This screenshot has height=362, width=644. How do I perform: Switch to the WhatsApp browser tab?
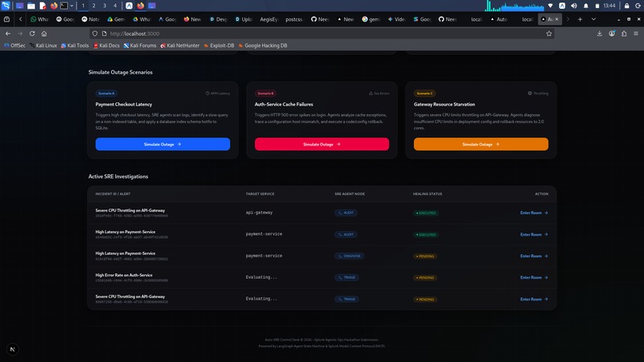pos(39,19)
